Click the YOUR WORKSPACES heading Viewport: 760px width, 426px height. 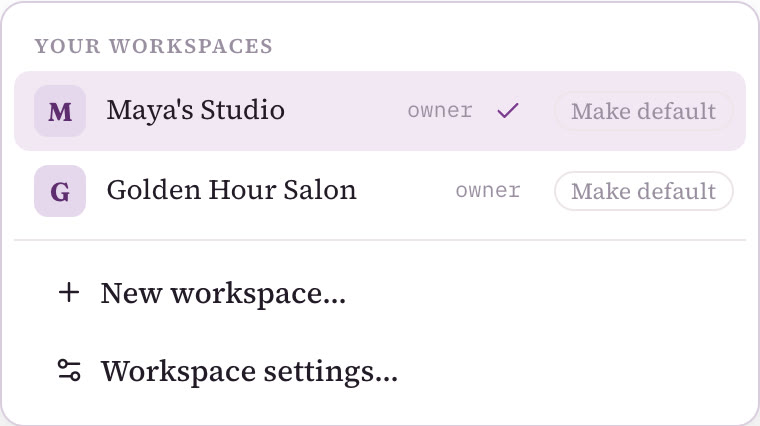coord(154,47)
